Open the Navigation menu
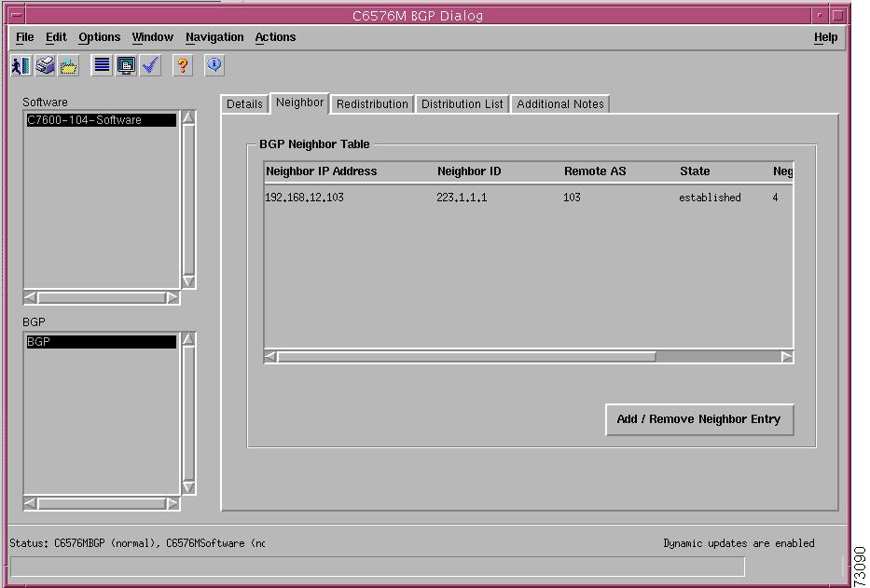The width and height of the screenshot is (870, 588). pyautogui.click(x=214, y=37)
